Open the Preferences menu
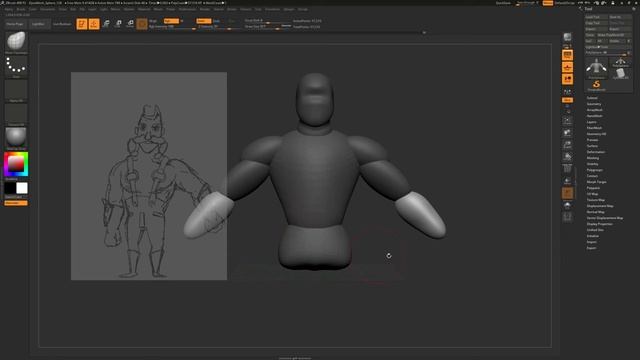This screenshot has height=360, width=640. [x=187, y=9]
